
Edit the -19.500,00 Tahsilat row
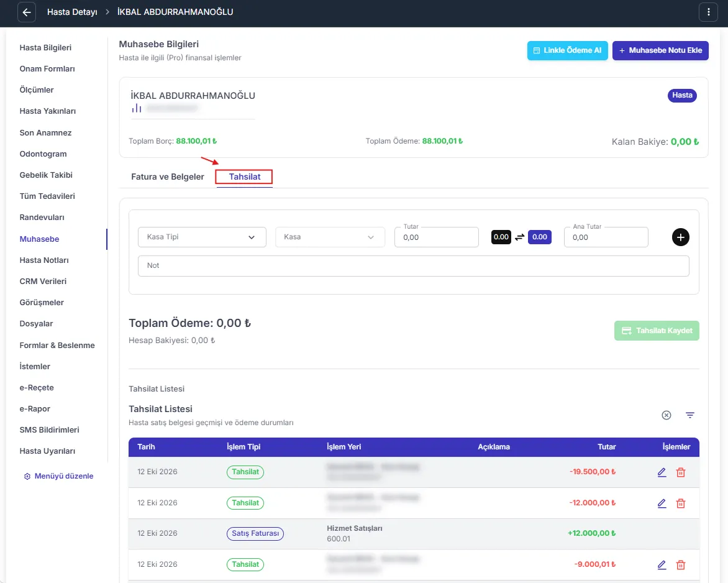[662, 472]
